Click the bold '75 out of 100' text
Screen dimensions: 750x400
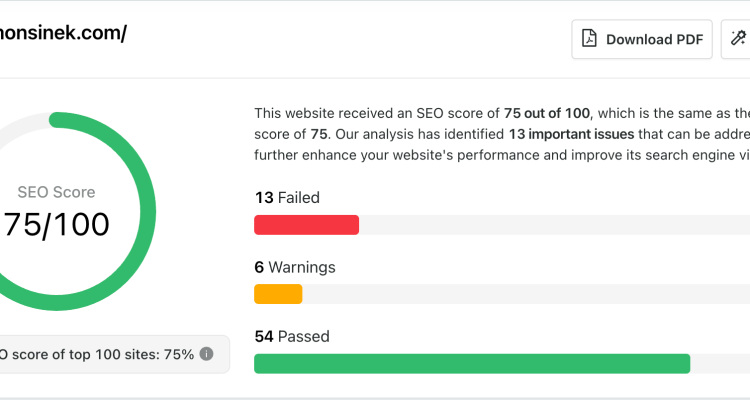pos(546,113)
